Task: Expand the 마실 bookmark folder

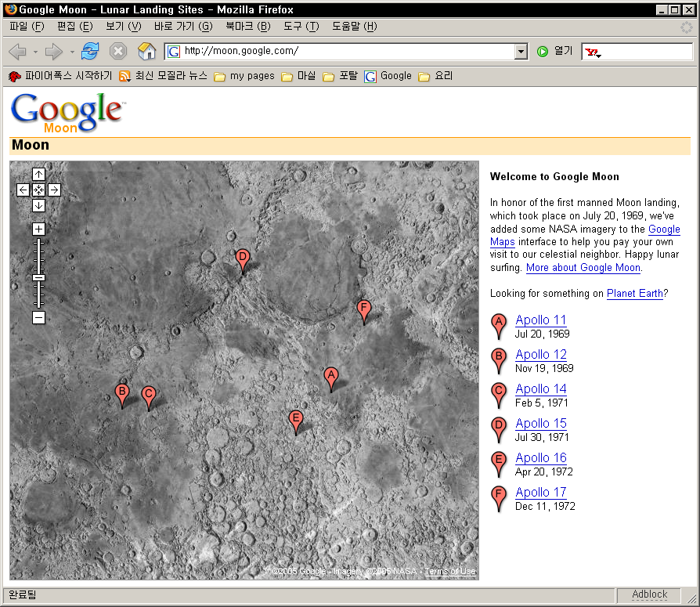Action: [298, 76]
